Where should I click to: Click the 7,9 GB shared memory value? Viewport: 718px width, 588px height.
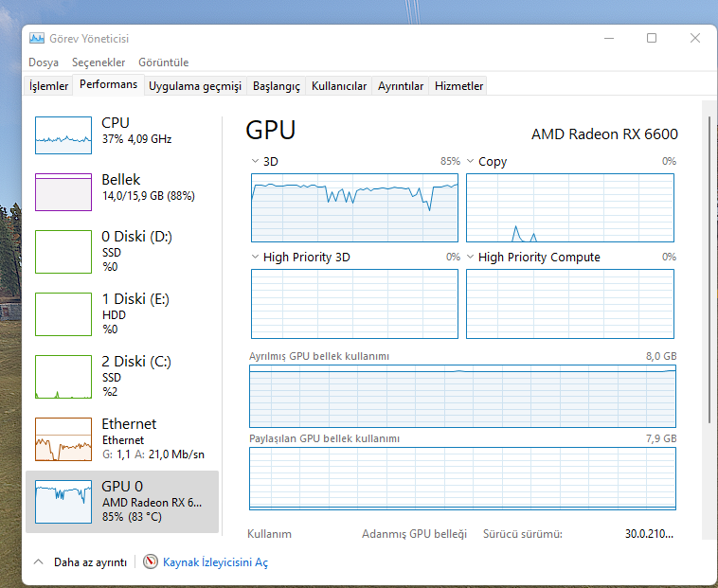pos(661,438)
